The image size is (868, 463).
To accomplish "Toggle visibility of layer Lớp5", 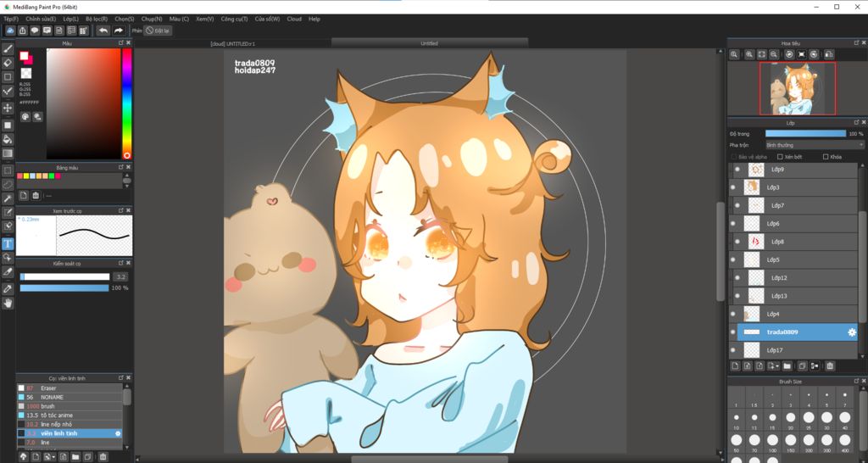I will (x=733, y=259).
